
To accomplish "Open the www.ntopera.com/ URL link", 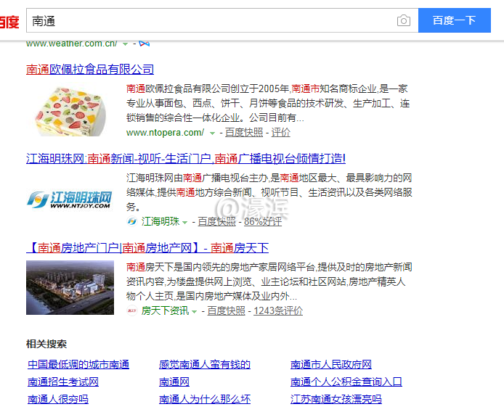I will (x=165, y=132).
